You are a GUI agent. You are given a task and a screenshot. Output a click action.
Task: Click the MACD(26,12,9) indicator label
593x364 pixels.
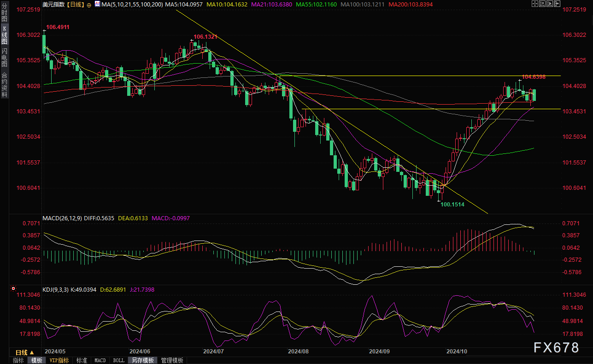pyautogui.click(x=62, y=218)
